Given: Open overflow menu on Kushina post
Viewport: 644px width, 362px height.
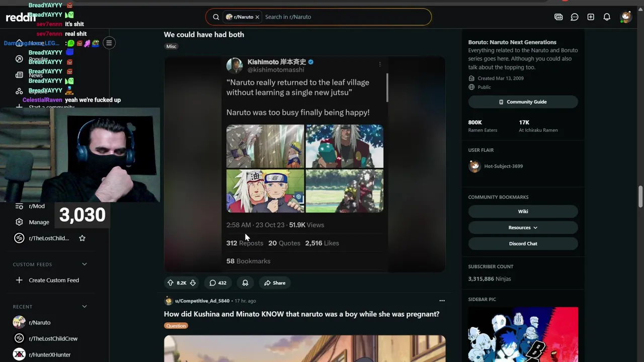Looking at the screenshot, I should point(442,301).
